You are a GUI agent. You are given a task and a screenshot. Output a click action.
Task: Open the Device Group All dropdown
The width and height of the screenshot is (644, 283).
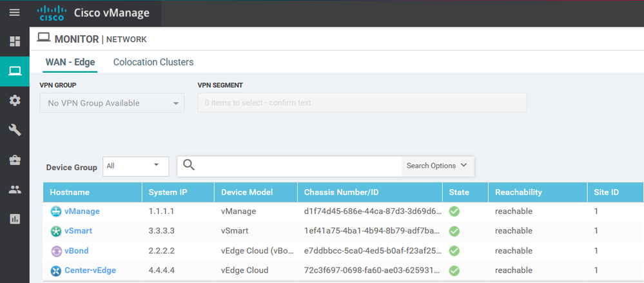[x=135, y=166]
